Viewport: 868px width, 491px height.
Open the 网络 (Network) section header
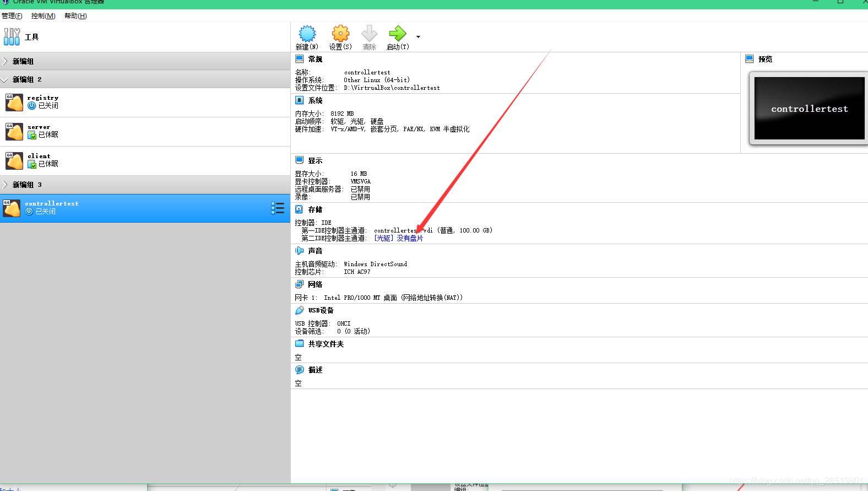pyautogui.click(x=316, y=284)
